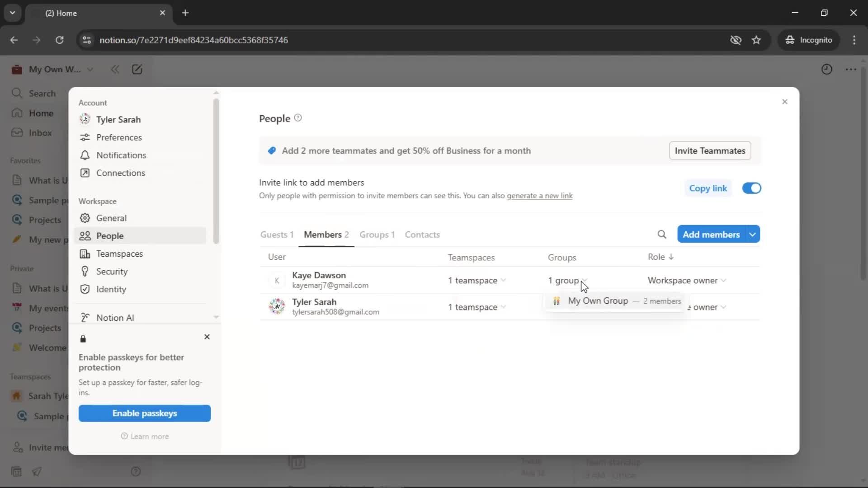Screen dimensions: 868x488
Task: Open Tyler Sarah account settings
Action: point(141,119)
